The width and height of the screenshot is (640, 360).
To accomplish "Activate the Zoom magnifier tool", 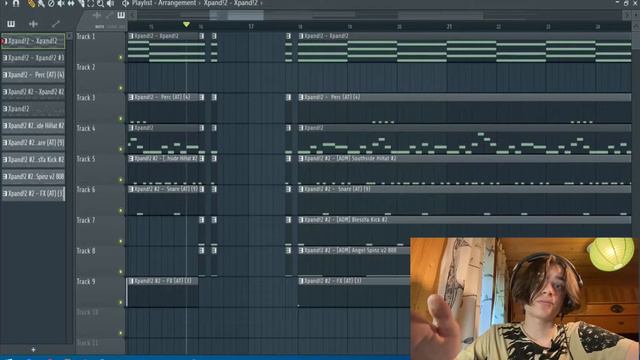I will click(x=100, y=4).
